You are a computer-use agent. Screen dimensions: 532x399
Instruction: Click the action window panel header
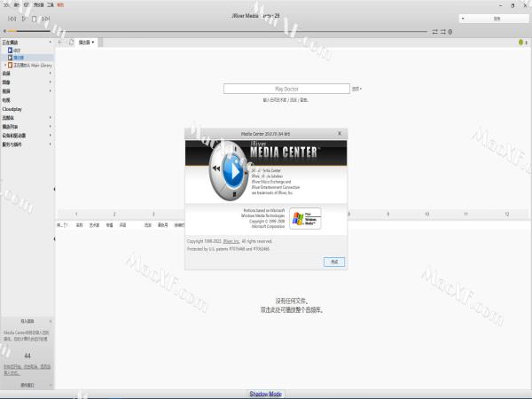click(27, 385)
